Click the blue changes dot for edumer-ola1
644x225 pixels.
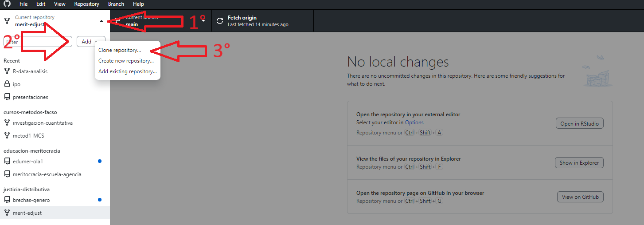[100, 162]
